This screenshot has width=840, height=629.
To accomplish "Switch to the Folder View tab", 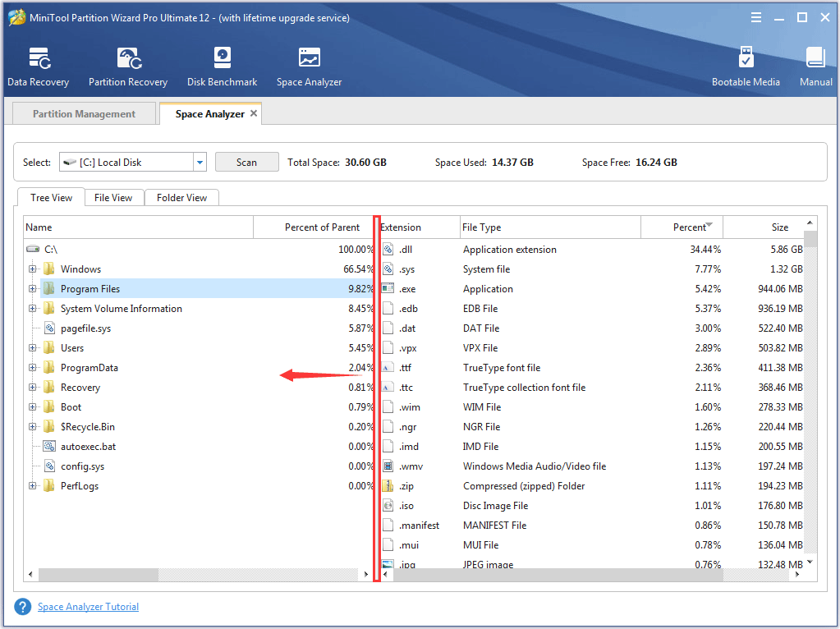I will tap(181, 197).
